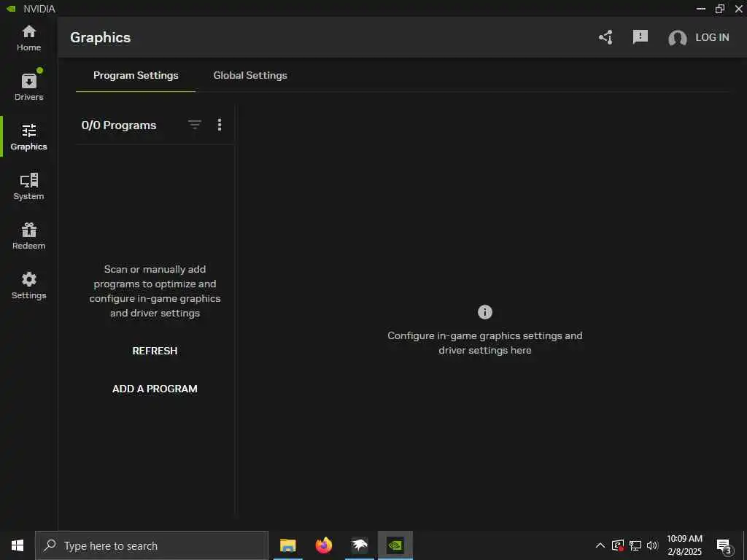Viewport: 747px width, 560px height.
Task: Open the notification center icon
Action: pyautogui.click(x=724, y=546)
